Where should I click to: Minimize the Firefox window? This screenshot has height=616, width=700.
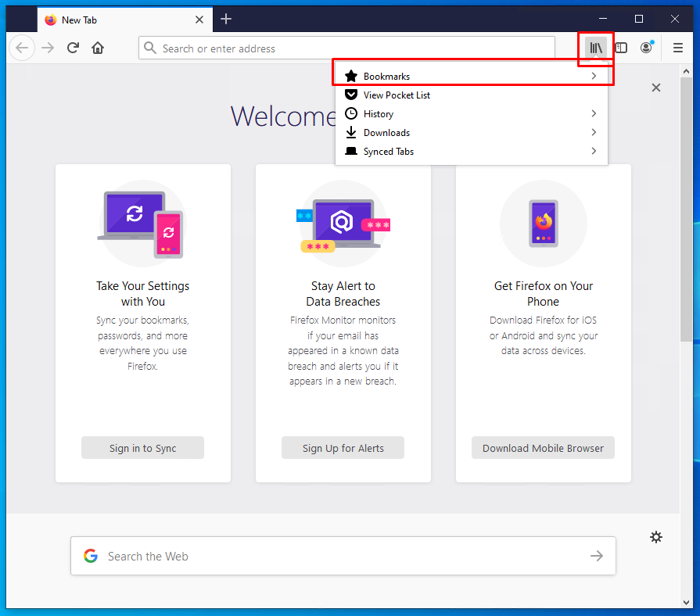pos(603,19)
